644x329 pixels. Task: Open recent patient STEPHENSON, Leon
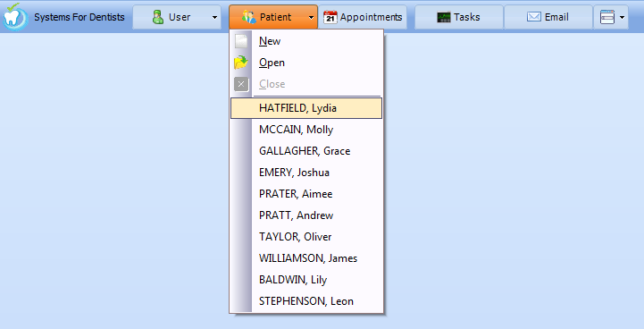click(306, 301)
